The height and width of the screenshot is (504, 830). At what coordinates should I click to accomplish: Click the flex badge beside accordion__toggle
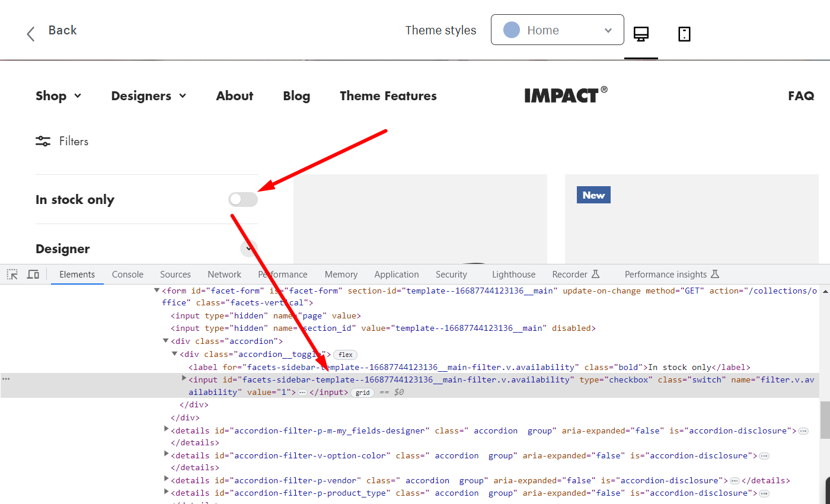346,355
